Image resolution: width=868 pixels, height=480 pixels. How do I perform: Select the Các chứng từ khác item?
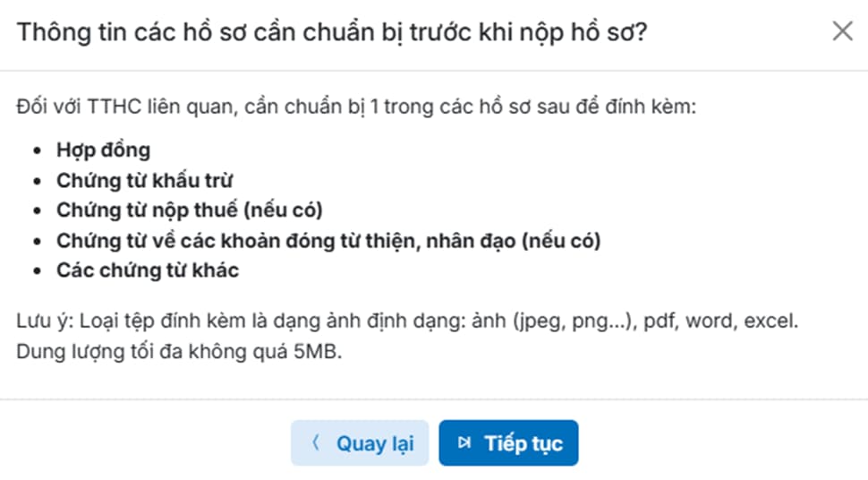[148, 270]
